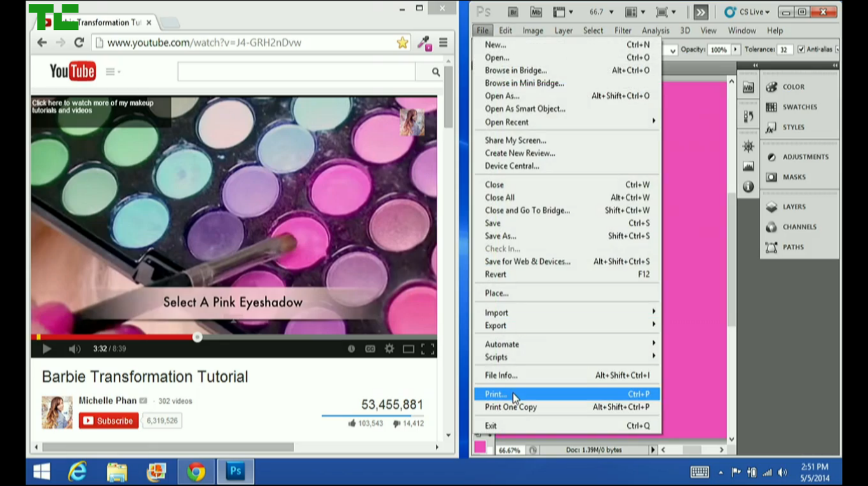
Task: Open the Edit menu
Action: pos(505,30)
